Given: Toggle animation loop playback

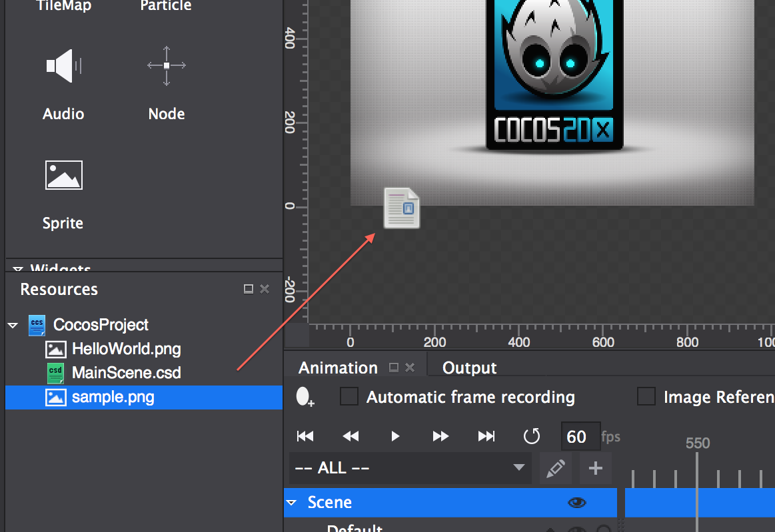Looking at the screenshot, I should [532, 436].
